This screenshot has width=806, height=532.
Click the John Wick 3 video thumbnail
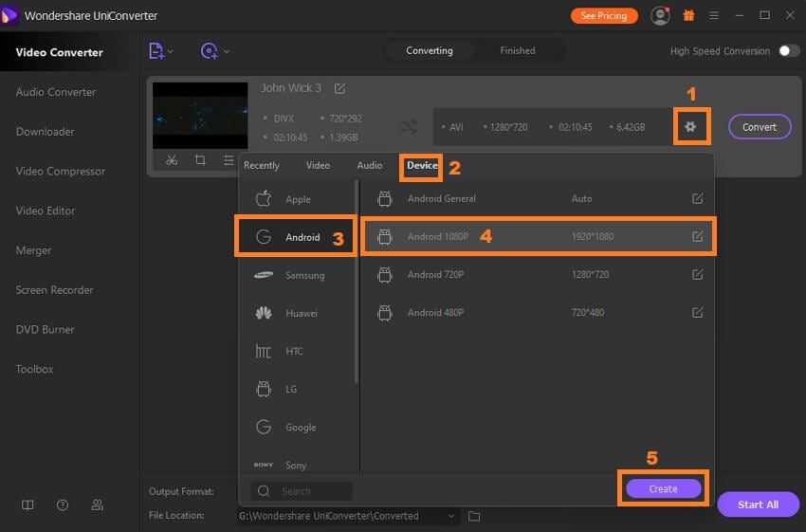(x=200, y=116)
